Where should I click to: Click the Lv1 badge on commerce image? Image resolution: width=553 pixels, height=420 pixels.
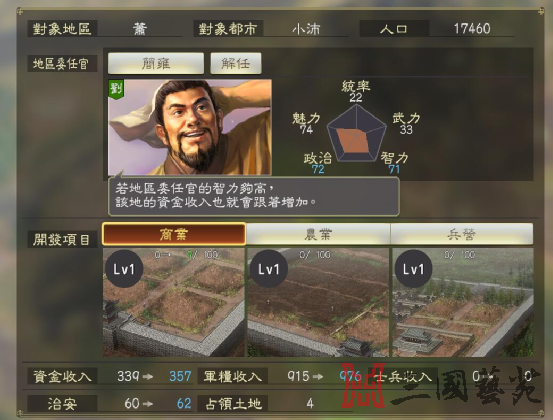coord(124,269)
